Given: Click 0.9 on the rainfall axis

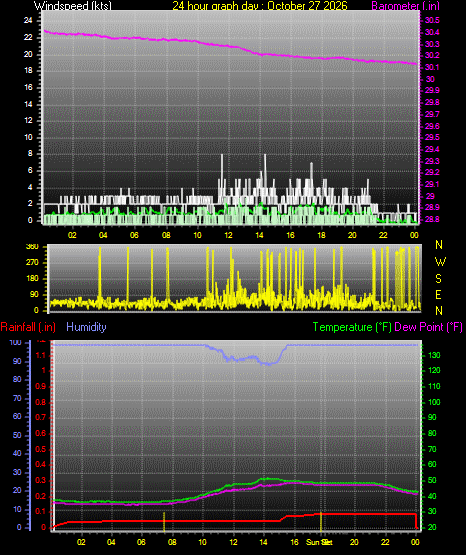Looking at the screenshot, I should (41, 386).
